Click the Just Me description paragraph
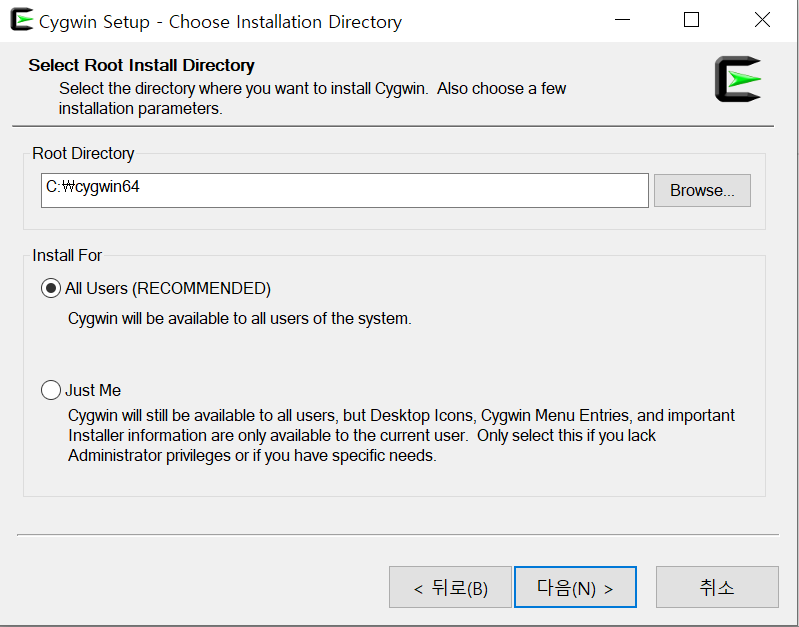The image size is (799, 627). tap(401, 435)
